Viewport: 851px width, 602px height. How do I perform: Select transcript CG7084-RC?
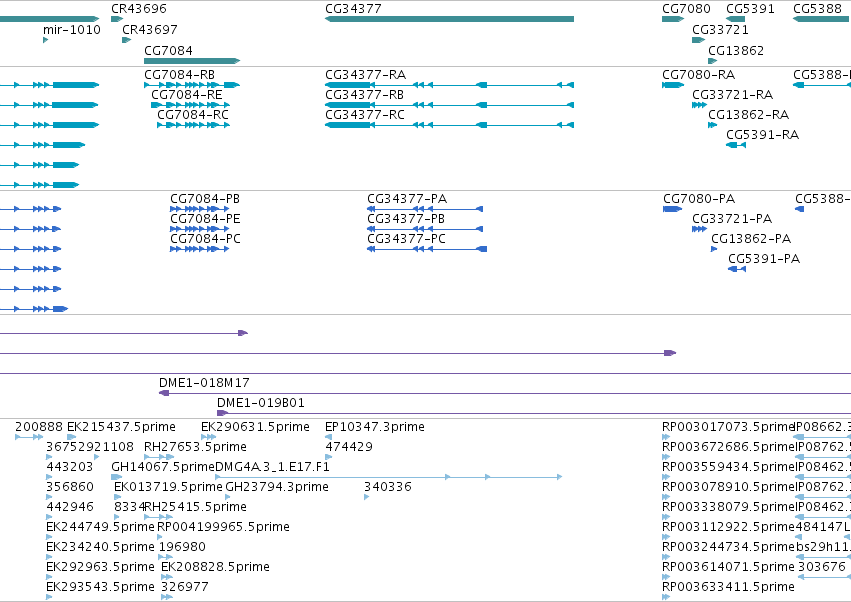(x=194, y=125)
